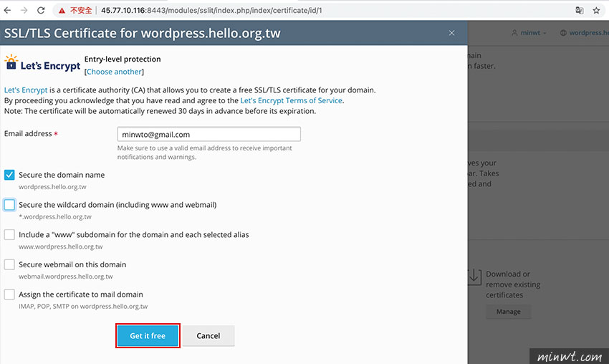Click the Let's Encrypt logo
This screenshot has width=609, height=364.
(x=42, y=63)
